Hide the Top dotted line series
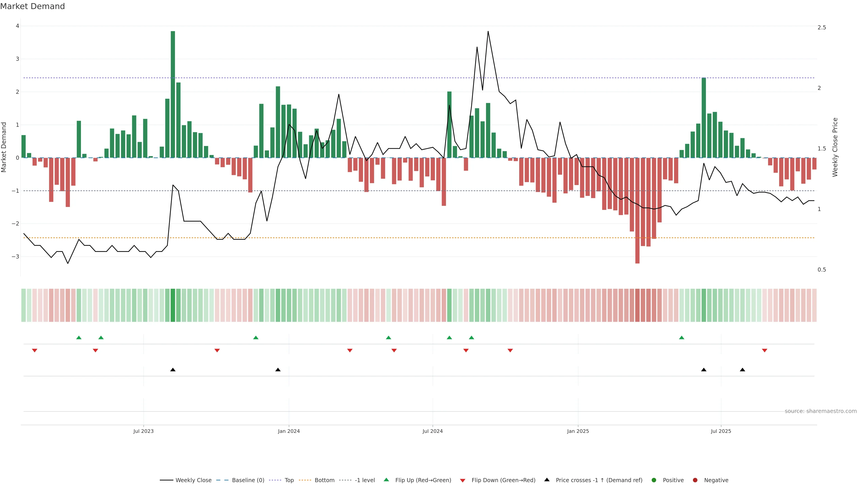The width and height of the screenshot is (868, 488). 289,480
